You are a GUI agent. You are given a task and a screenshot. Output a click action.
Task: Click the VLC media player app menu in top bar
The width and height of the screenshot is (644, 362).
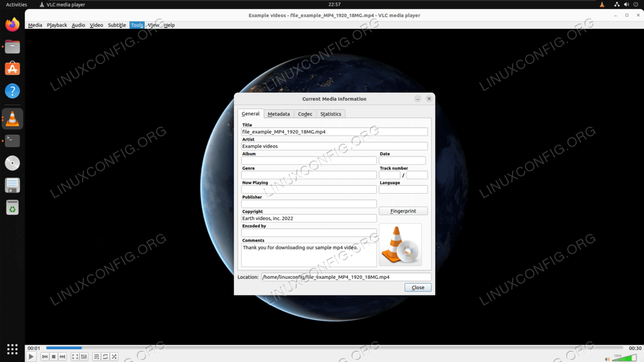62,4
